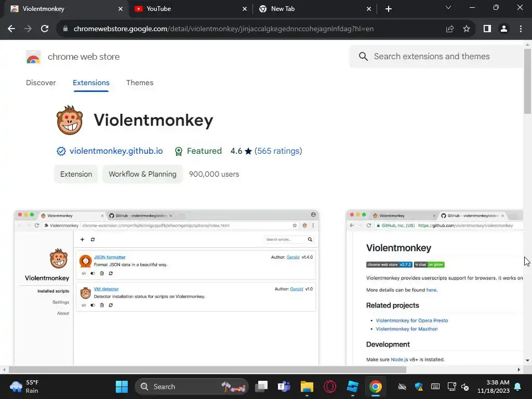The width and height of the screenshot is (532, 399).
Task: Close the YouTube tab
Action: [245, 9]
